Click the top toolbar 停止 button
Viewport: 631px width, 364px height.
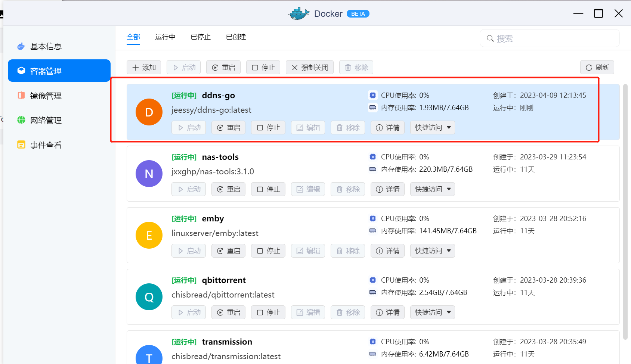pyautogui.click(x=263, y=68)
